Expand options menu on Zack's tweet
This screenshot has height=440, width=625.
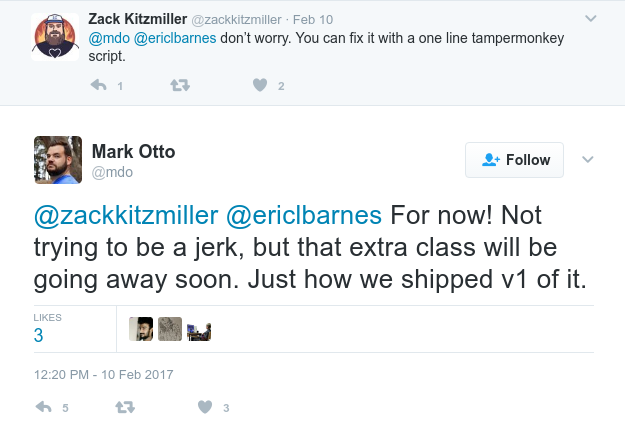pyautogui.click(x=590, y=19)
